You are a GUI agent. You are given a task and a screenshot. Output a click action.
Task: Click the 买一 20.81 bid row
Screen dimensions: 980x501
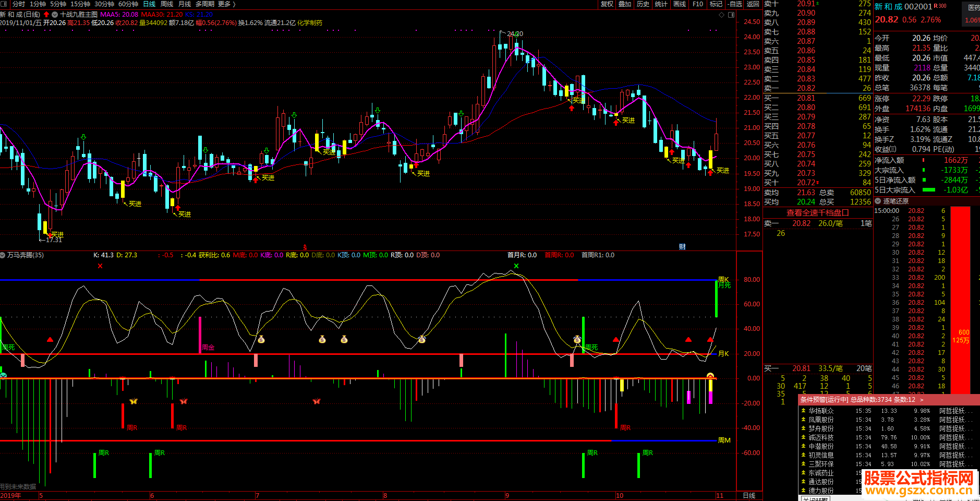pos(818,98)
